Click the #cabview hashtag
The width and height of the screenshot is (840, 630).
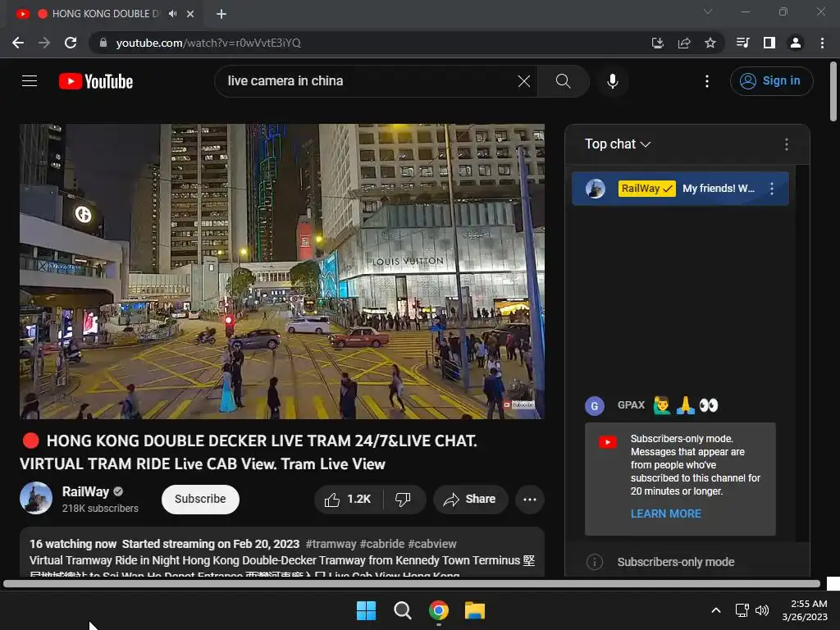(431, 544)
